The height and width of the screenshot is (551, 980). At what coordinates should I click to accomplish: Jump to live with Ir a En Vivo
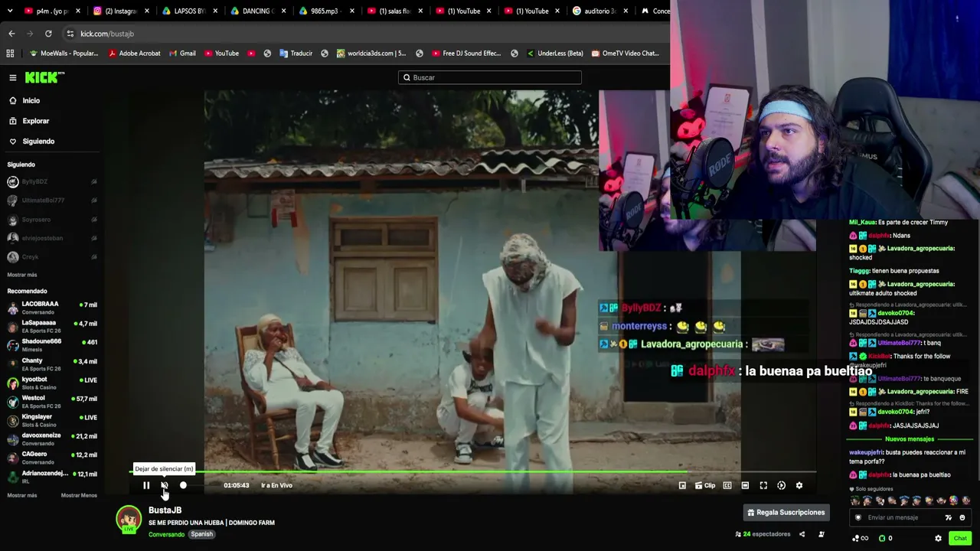(x=276, y=485)
